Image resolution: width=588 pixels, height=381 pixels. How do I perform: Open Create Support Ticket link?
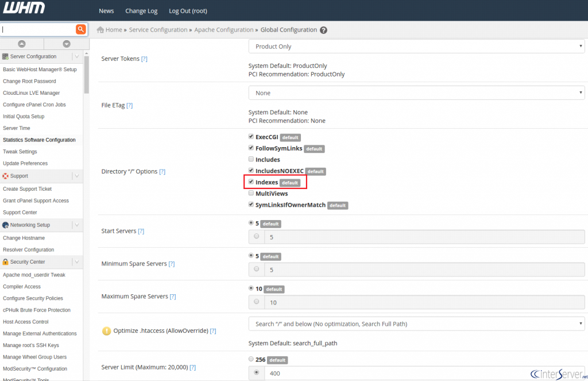point(27,189)
